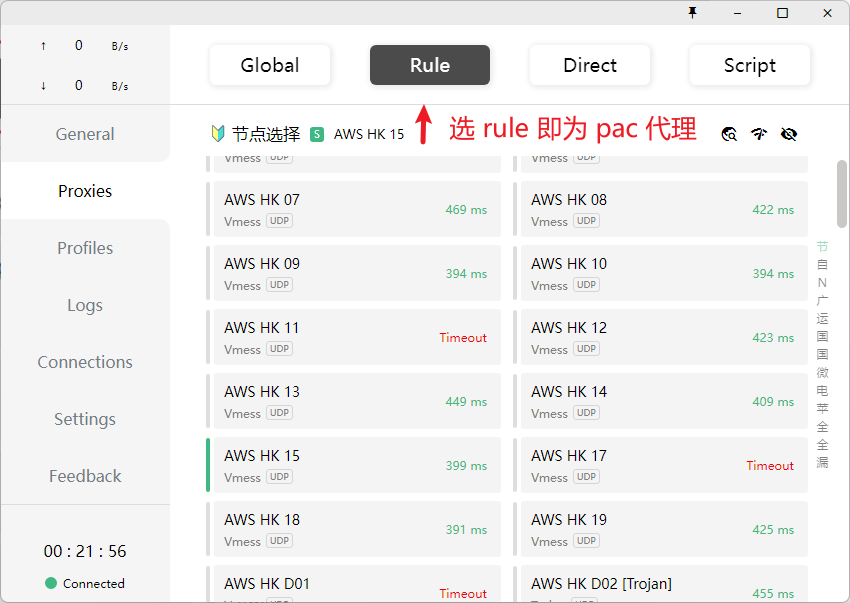Viewport: 850px width, 603px height.
Task: Choose the AWS HK D02 [Trojan] node
Action: (664, 584)
